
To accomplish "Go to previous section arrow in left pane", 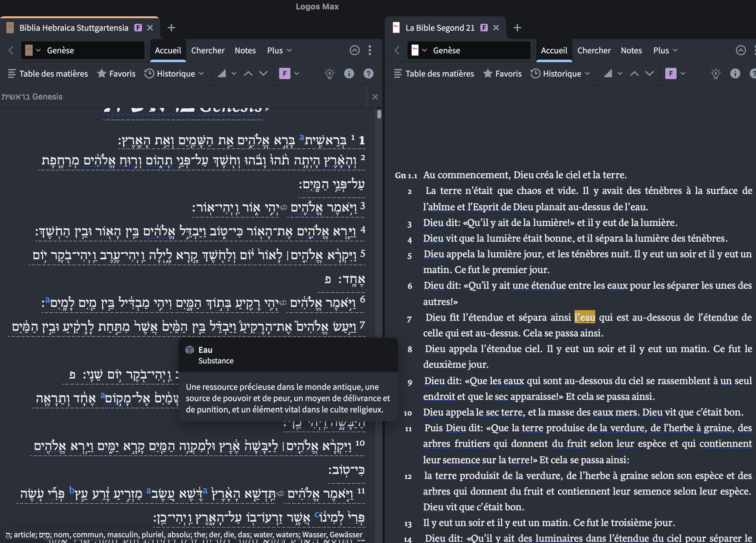I will point(248,74).
